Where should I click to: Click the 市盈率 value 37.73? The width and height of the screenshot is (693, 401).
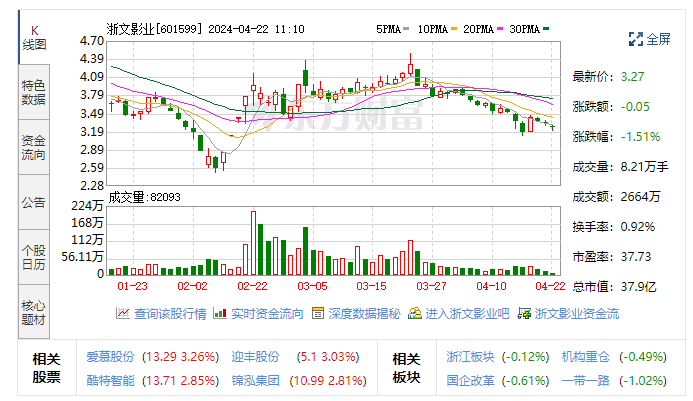pos(636,257)
